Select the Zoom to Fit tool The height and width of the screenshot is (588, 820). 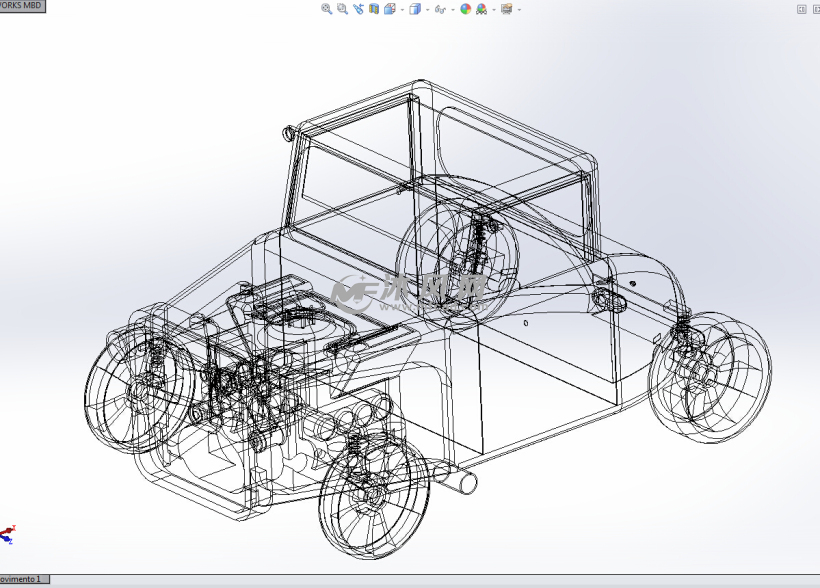coord(326,9)
